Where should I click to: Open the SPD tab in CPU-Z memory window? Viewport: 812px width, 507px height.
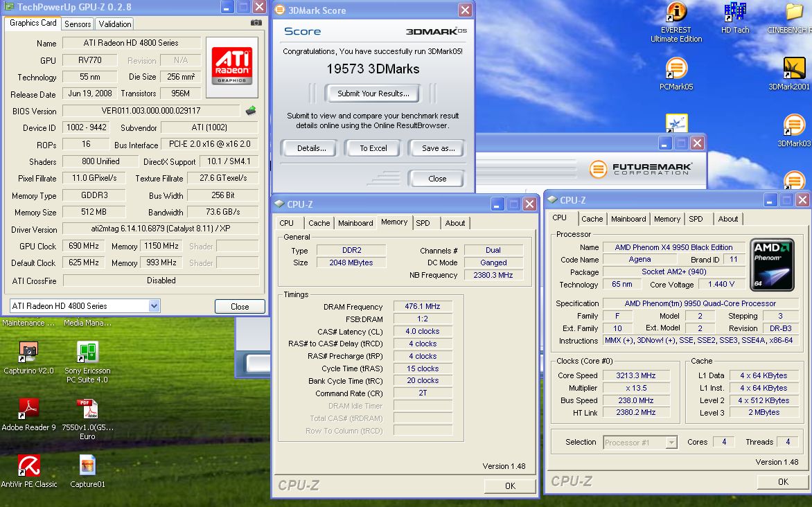pyautogui.click(x=423, y=223)
